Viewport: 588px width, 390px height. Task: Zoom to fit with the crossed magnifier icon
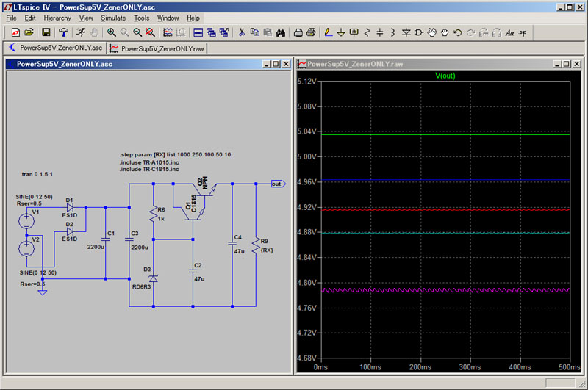[151, 32]
